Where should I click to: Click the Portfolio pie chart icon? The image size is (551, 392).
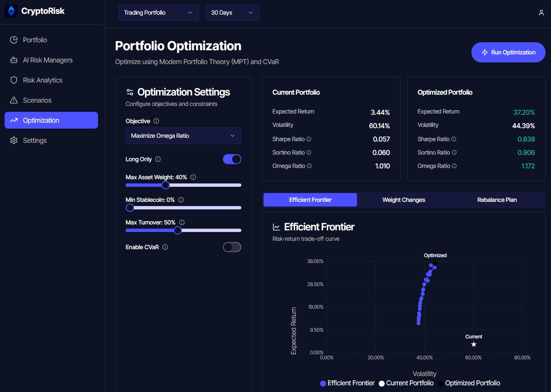(14, 40)
